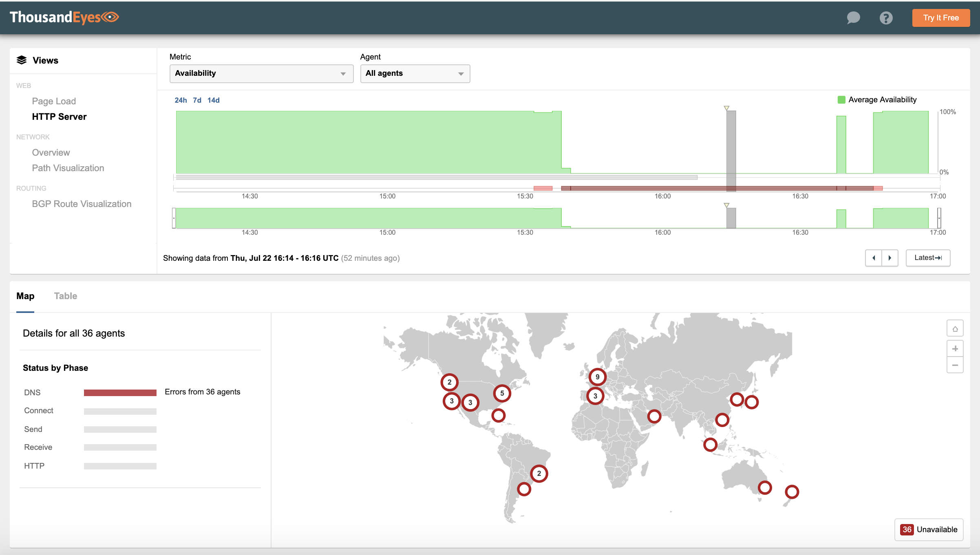Click the ThousandEyes logo
Image resolution: width=980 pixels, height=555 pixels.
pyautogui.click(x=64, y=17)
